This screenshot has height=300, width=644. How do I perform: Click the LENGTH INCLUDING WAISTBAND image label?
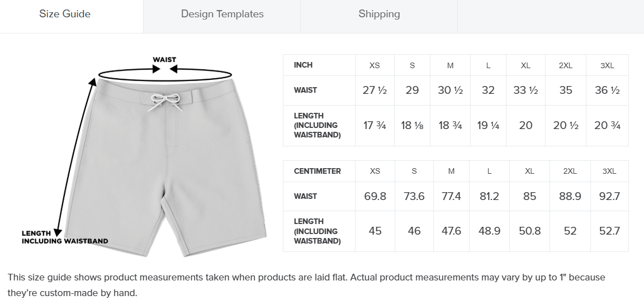tap(65, 237)
